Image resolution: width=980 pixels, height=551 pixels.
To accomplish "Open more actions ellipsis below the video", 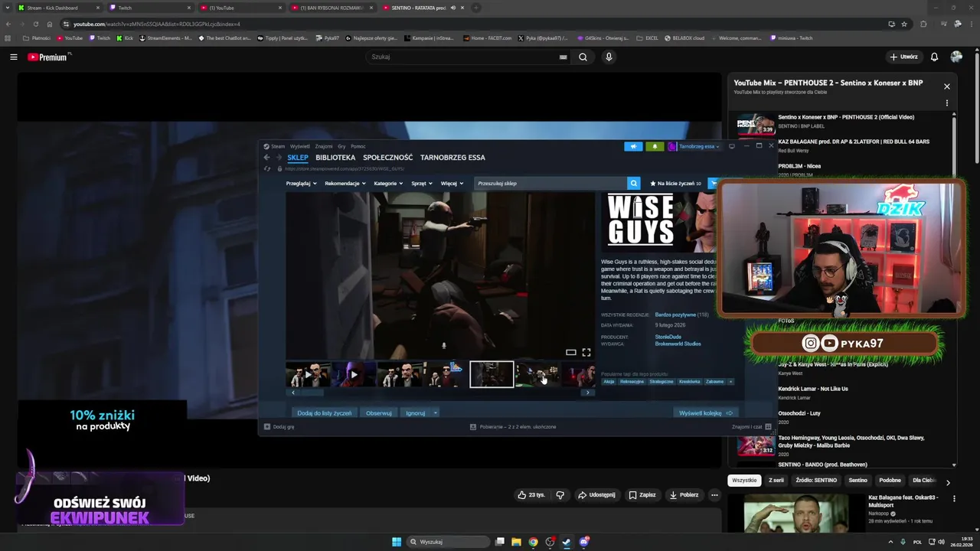I will (x=714, y=495).
